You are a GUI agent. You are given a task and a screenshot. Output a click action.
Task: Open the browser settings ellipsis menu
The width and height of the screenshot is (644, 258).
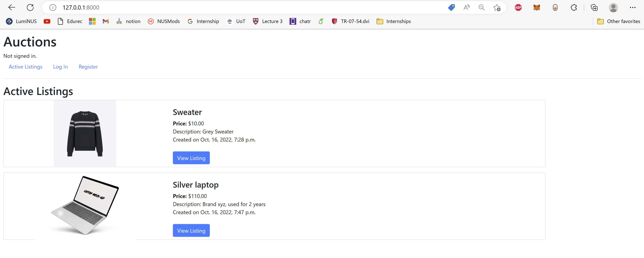tap(632, 8)
